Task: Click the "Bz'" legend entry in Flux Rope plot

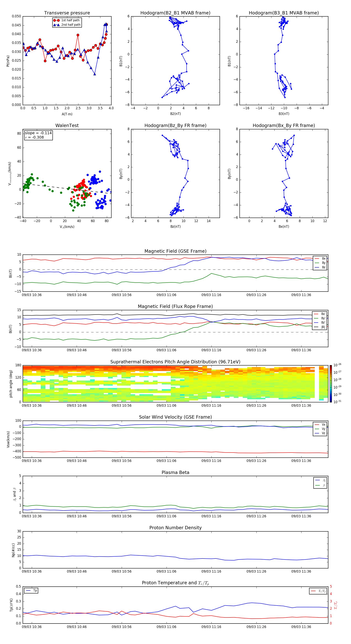Action: (x=320, y=323)
